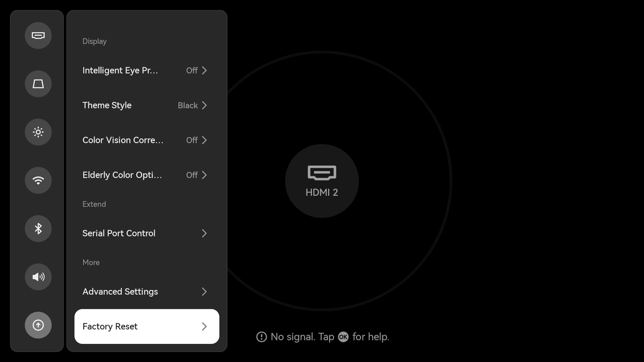This screenshot has width=644, height=362.
Task: Toggle Intelligent Eye Protection Off setting
Action: pos(192,70)
